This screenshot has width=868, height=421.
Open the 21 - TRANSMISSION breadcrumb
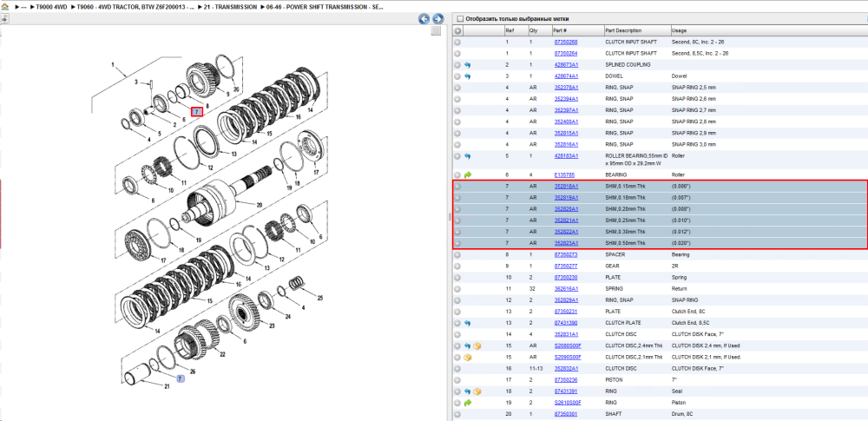click(x=231, y=8)
